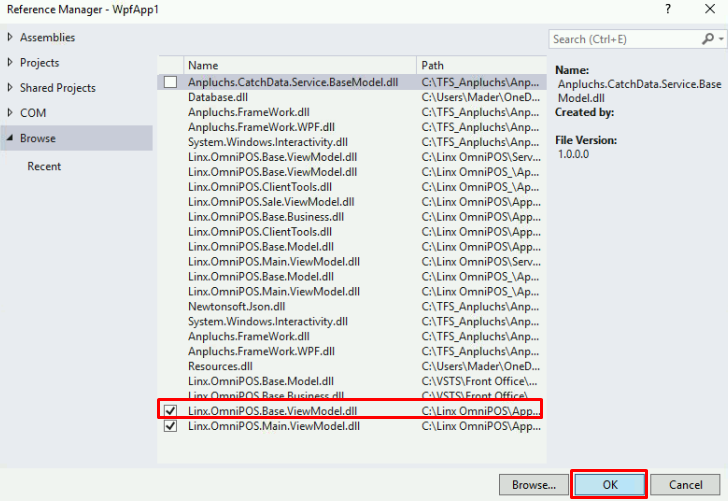
Task: Expand the Shared Projects category
Action: click(10, 87)
